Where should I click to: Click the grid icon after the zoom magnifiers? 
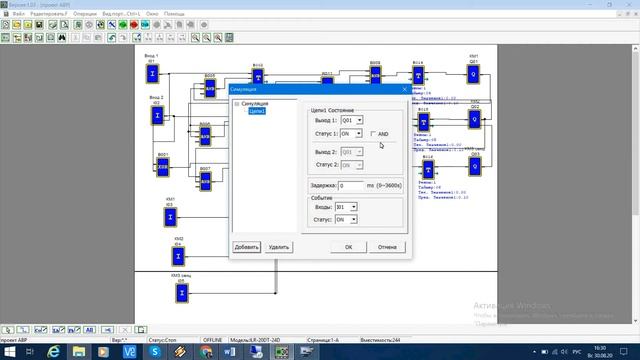tap(229, 38)
